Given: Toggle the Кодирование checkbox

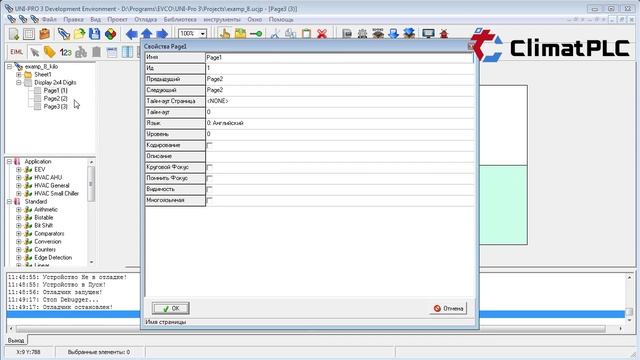Looking at the screenshot, I should point(209,145).
